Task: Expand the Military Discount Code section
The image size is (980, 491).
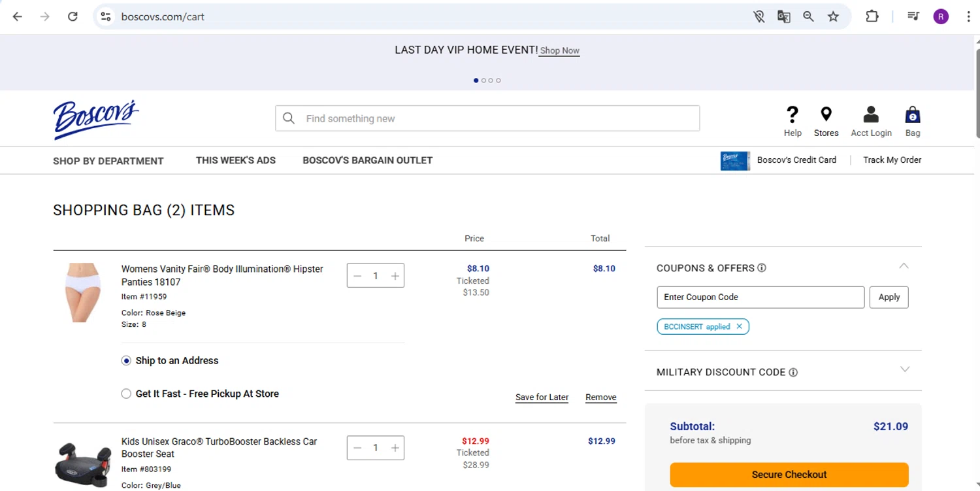Action: tap(905, 369)
